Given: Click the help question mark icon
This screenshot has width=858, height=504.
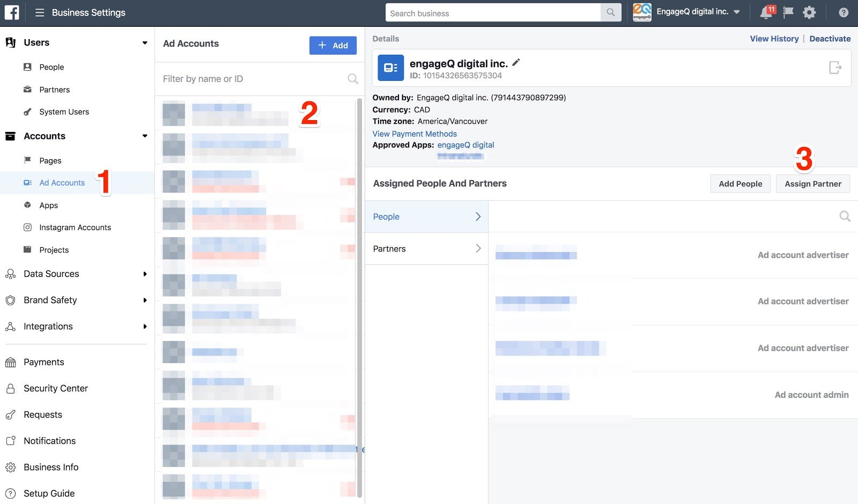Looking at the screenshot, I should click(844, 12).
